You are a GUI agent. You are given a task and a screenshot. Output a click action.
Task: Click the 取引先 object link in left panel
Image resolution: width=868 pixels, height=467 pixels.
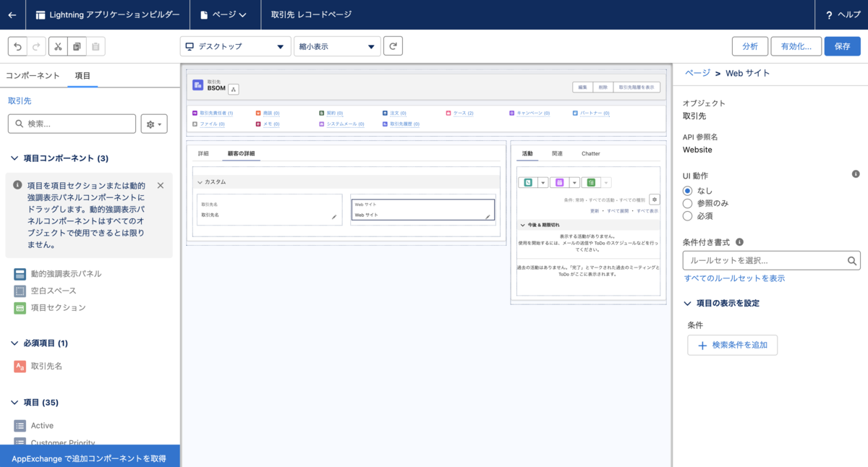pos(20,101)
